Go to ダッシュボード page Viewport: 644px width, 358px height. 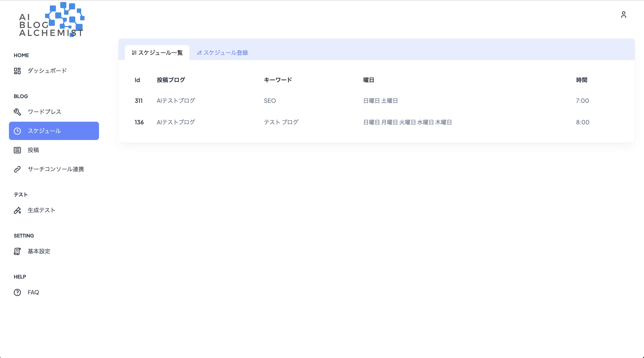pyautogui.click(x=47, y=71)
